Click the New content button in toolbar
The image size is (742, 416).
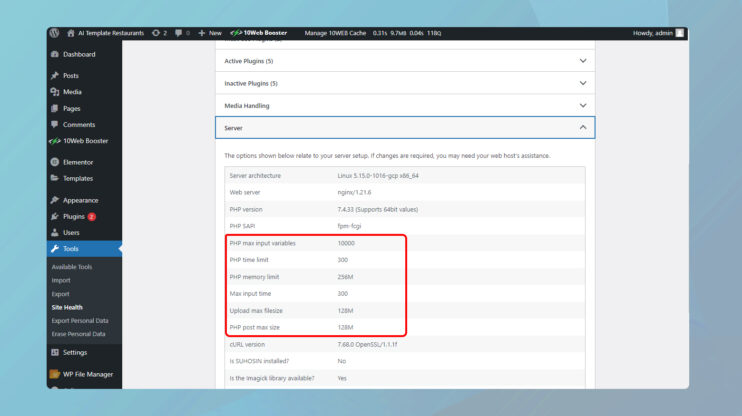pos(210,33)
